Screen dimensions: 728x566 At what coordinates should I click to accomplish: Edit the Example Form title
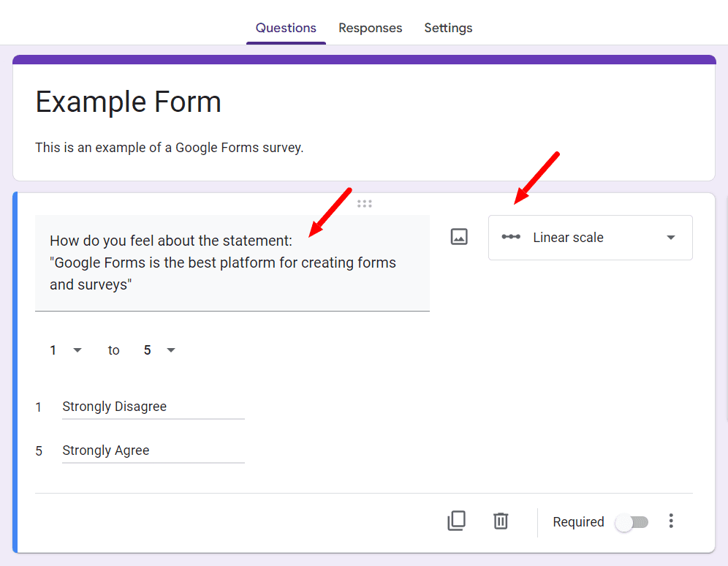pos(128,102)
